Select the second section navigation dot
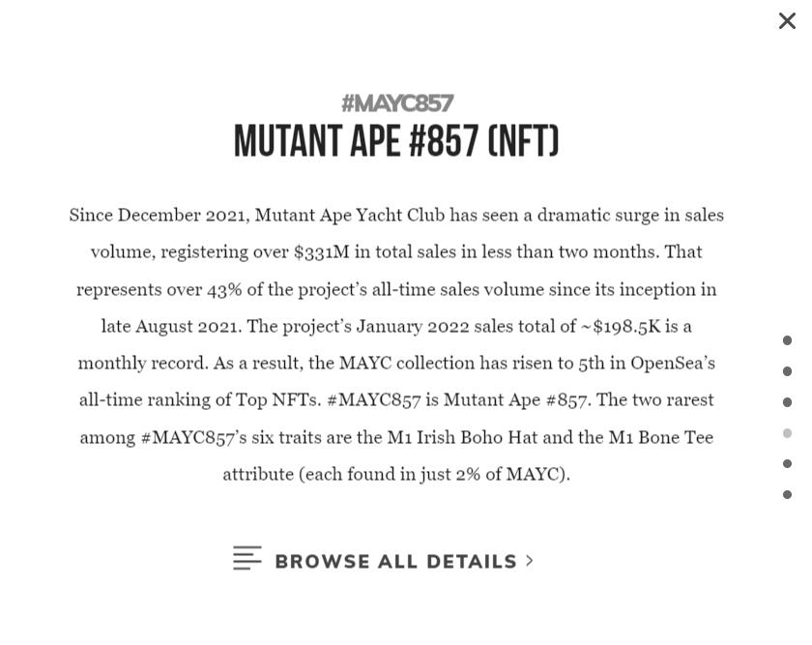Viewport: 812px width, 645px height. click(x=787, y=371)
